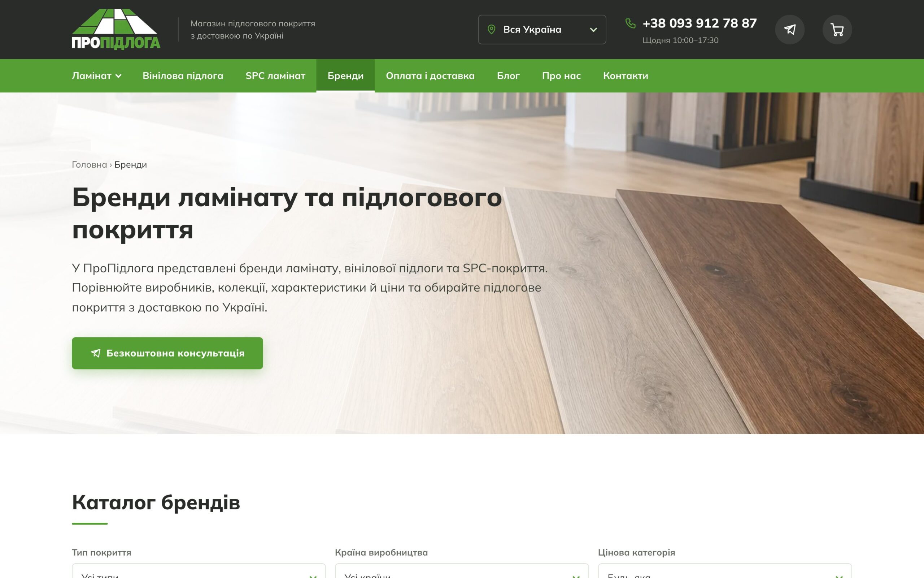
Task: Go to SPC ламінат section
Action: click(275, 76)
